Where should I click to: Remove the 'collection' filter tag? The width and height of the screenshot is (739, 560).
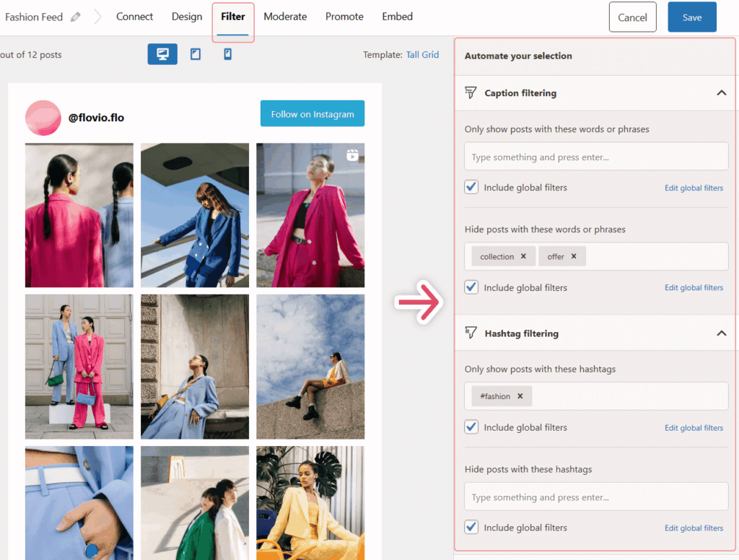tap(523, 256)
